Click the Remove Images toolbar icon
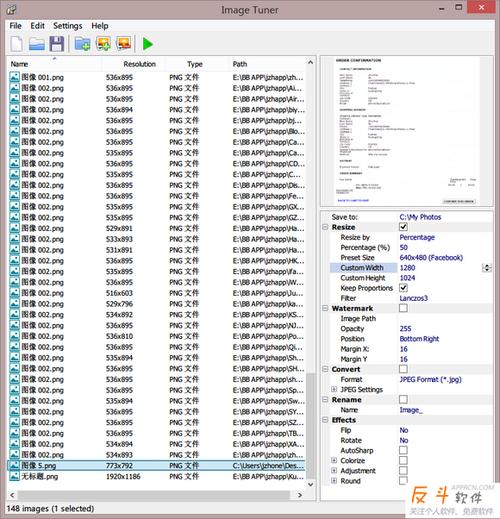500x519 pixels. pyautogui.click(x=124, y=44)
